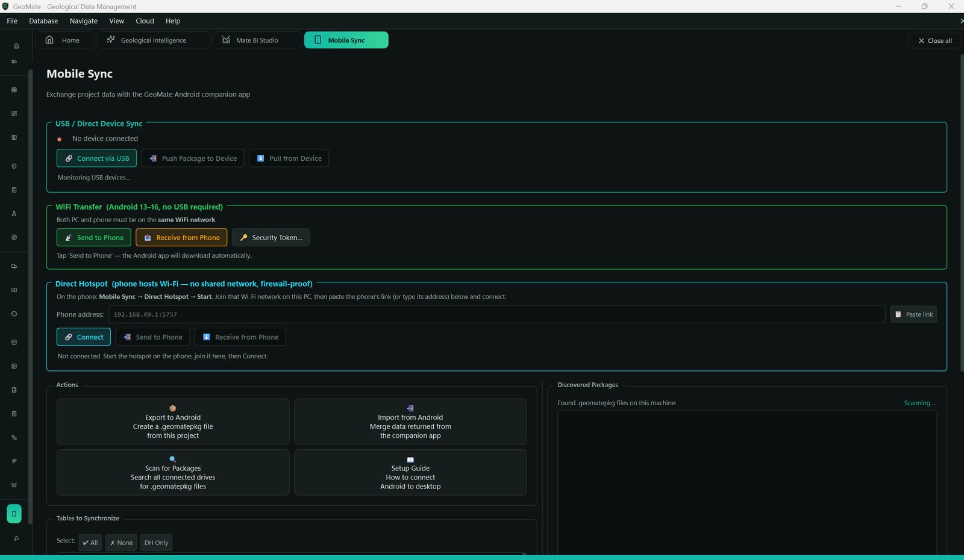Click Receive from Phone under WiFi Transfer
Image resolution: width=964 pixels, height=560 pixels.
point(181,238)
